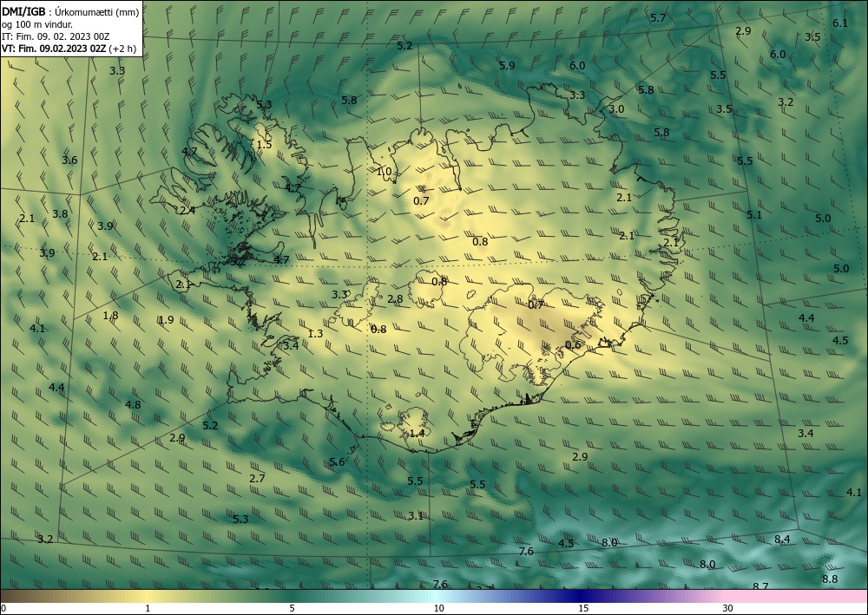Click the color scale tick label 5

[292, 609]
